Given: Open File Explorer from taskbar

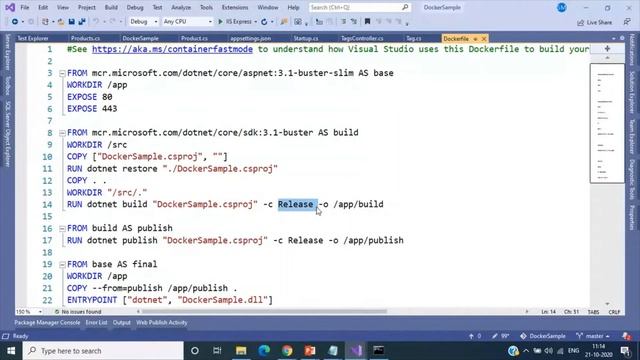Looking at the screenshot, I should click(241, 351).
